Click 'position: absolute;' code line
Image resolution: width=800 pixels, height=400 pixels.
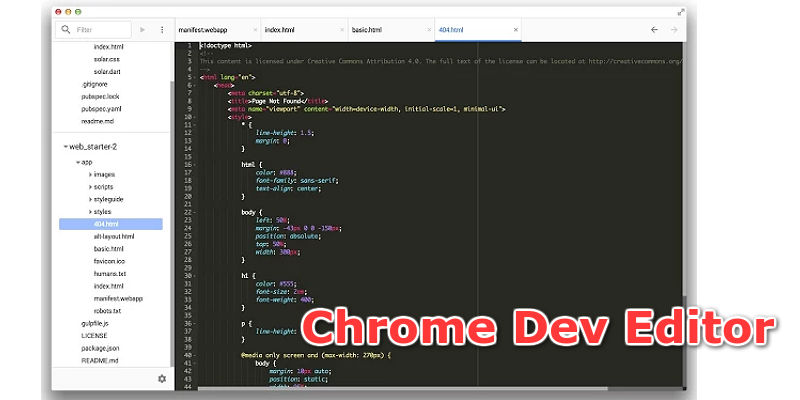(290, 236)
